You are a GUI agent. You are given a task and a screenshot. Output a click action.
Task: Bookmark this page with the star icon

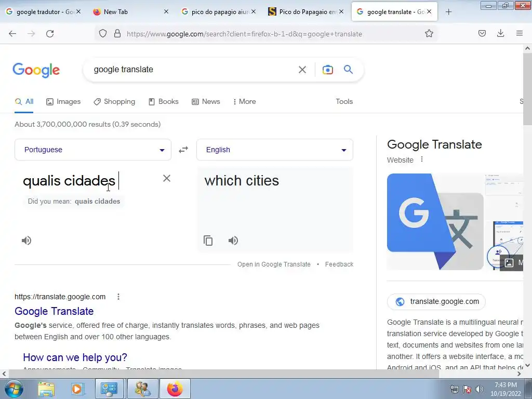tap(429, 34)
